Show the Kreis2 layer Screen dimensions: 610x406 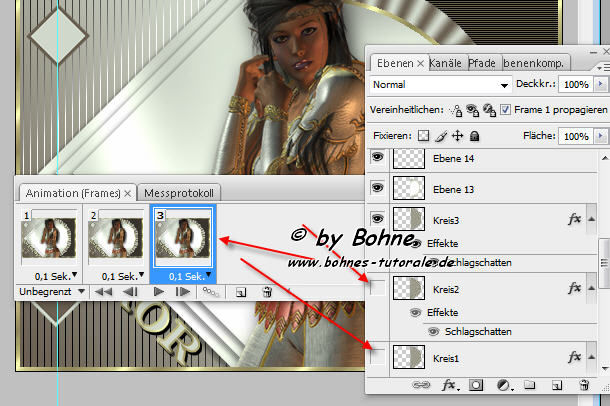[378, 288]
